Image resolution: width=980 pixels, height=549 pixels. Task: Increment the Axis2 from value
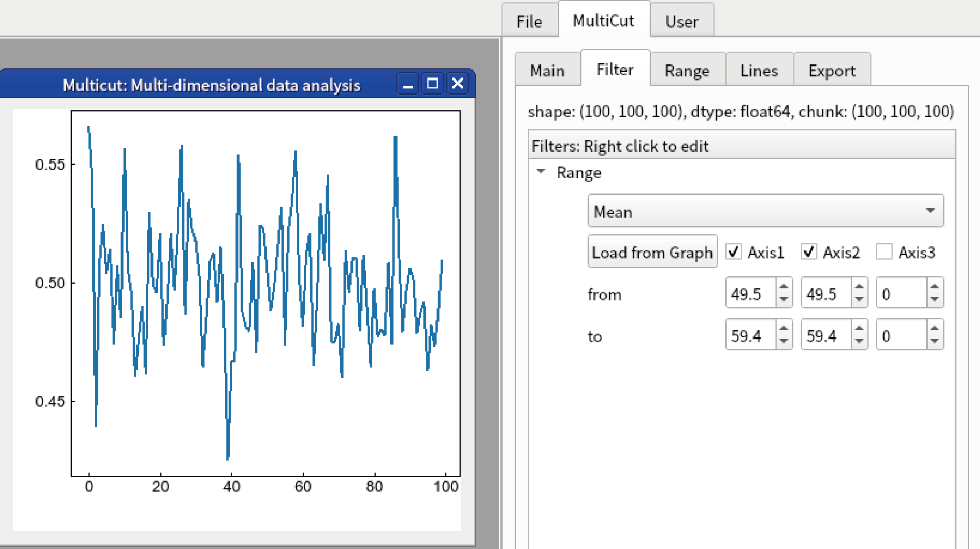859,287
